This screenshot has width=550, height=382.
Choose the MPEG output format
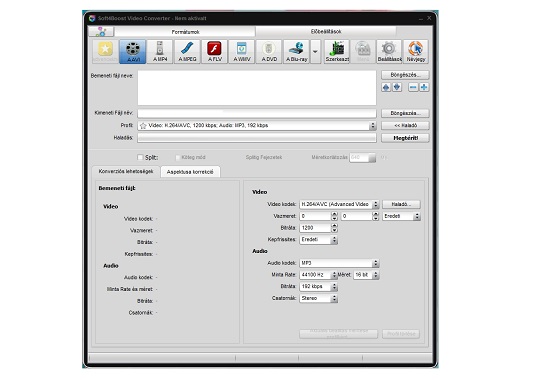[x=187, y=52]
